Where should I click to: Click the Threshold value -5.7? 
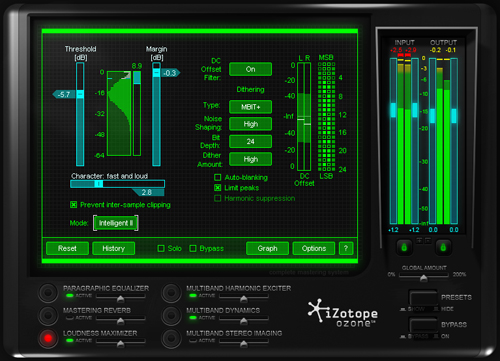pyautogui.click(x=64, y=94)
